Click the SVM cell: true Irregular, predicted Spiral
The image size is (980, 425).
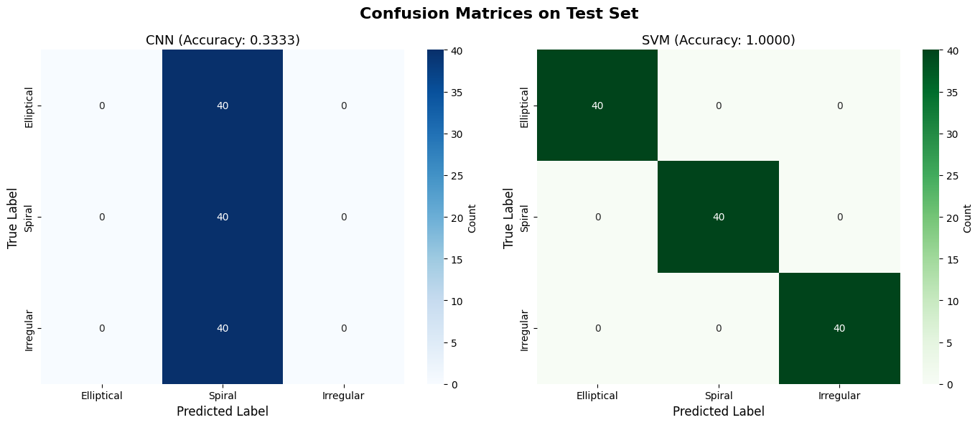click(x=719, y=328)
